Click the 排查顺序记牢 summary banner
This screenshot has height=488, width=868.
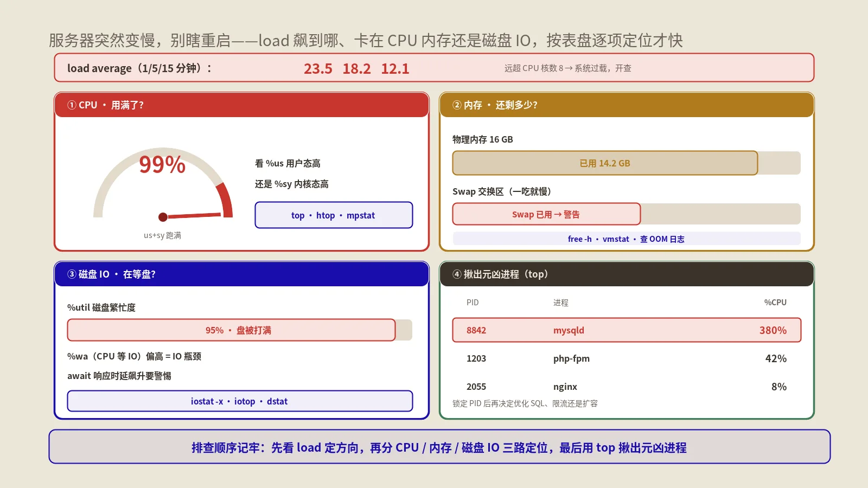439,447
